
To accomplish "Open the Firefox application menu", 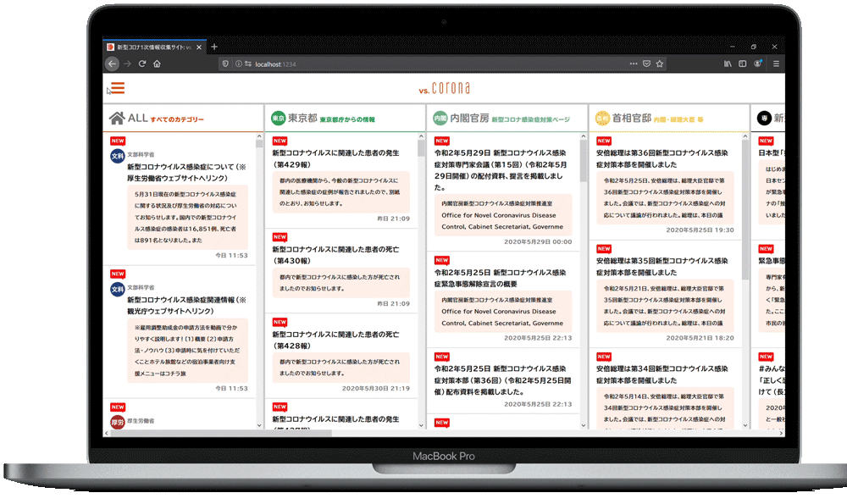I will 776,64.
